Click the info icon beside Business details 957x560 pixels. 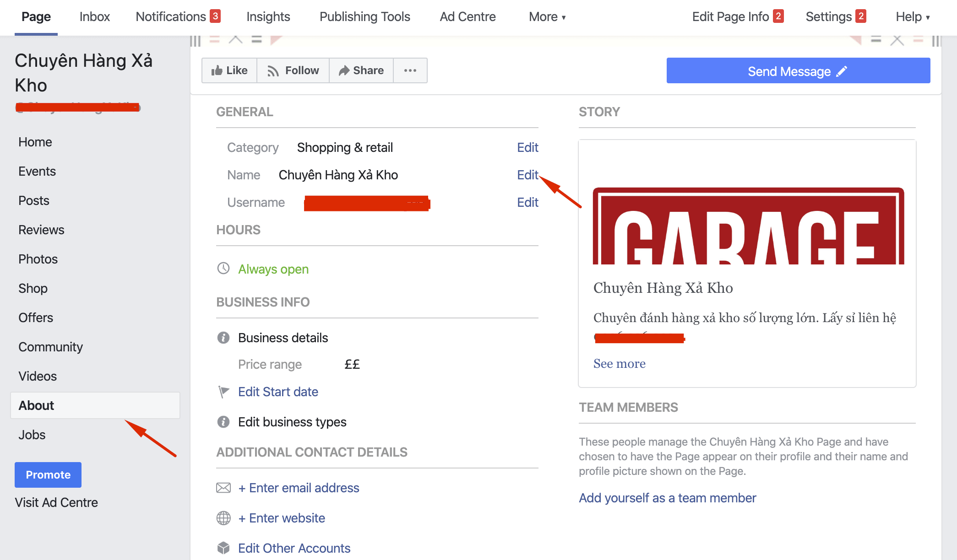click(223, 338)
